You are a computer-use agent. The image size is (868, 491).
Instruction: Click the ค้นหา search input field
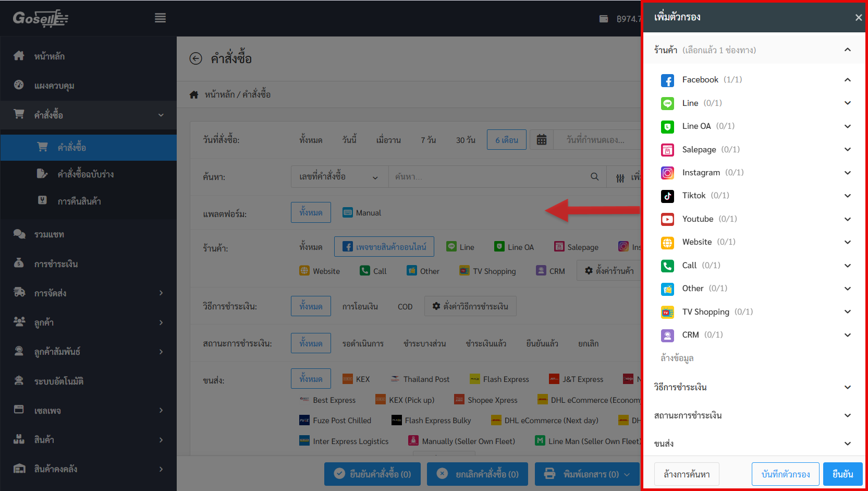[487, 177]
